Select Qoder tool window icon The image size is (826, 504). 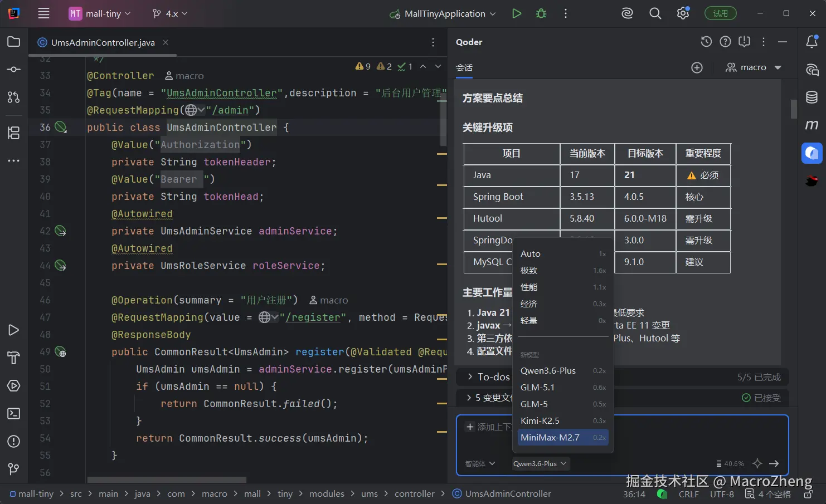point(812,153)
